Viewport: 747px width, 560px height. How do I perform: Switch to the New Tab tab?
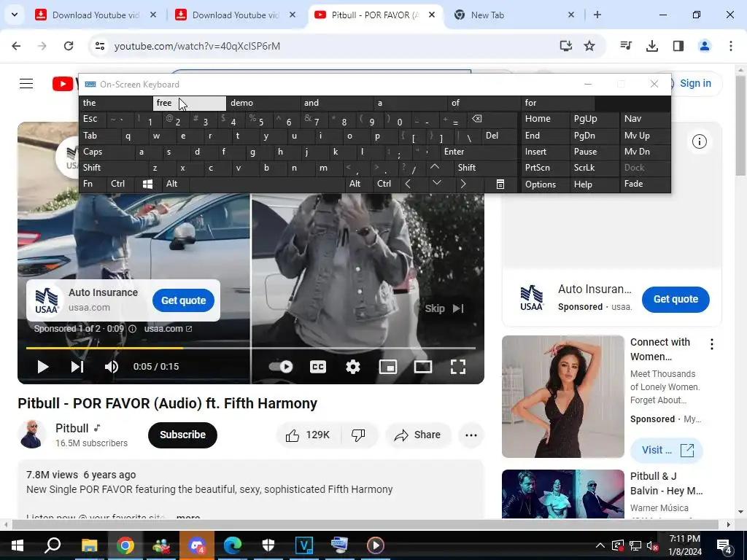514,15
